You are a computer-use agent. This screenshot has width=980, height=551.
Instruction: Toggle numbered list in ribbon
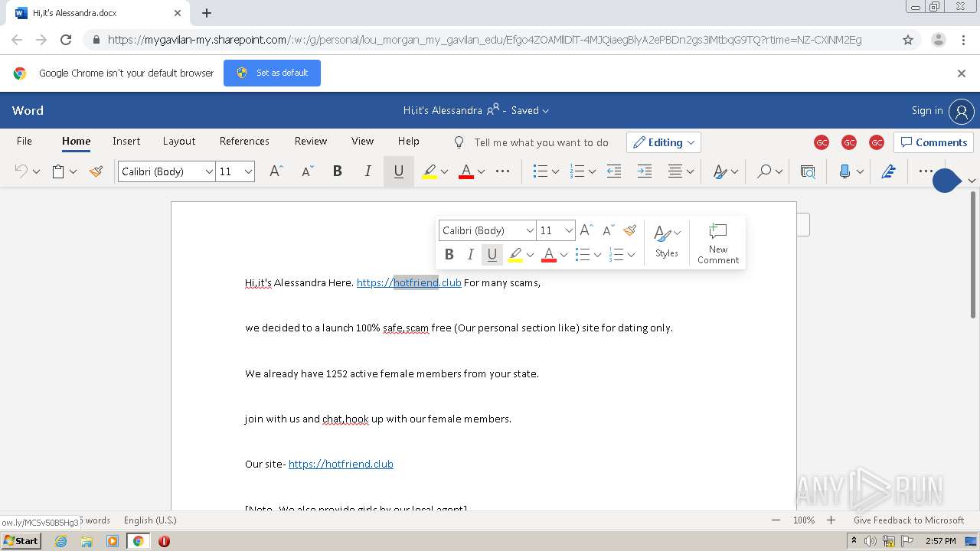click(x=578, y=171)
